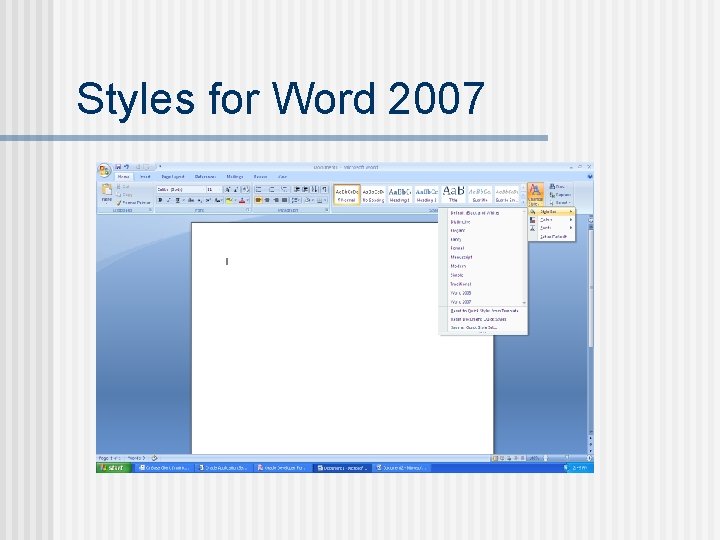This screenshot has width=720, height=540.
Task: Select Center alignment
Action: 267,200
